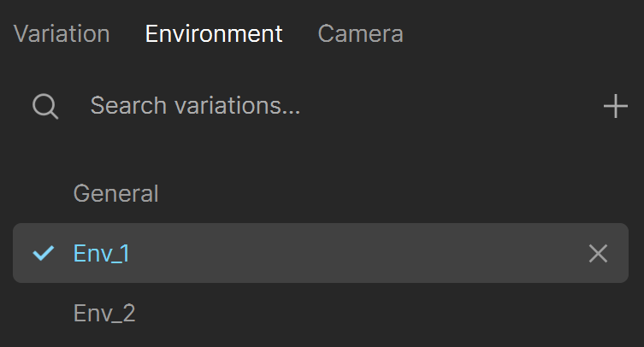Select the General environment entry
Image resolution: width=644 pixels, height=347 pixels.
coord(321,193)
